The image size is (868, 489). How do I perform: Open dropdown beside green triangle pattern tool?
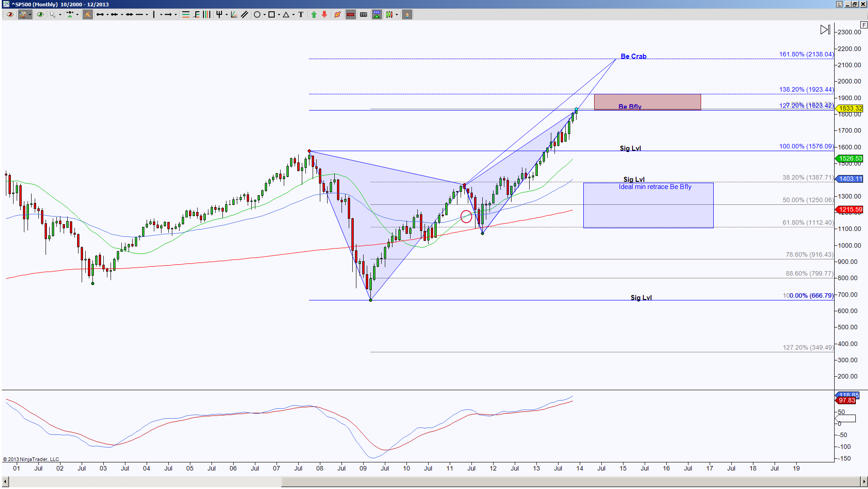click(77, 14)
